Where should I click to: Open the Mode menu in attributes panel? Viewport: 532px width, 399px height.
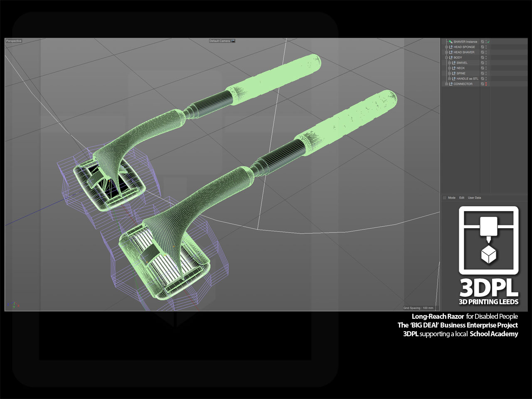452,198
